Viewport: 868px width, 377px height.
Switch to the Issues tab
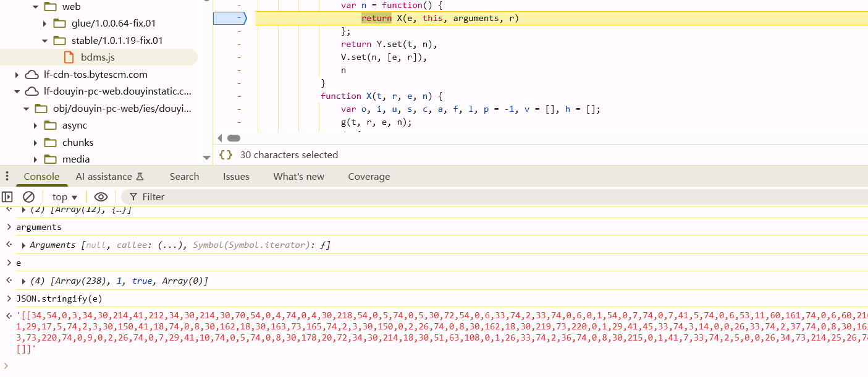pos(236,177)
